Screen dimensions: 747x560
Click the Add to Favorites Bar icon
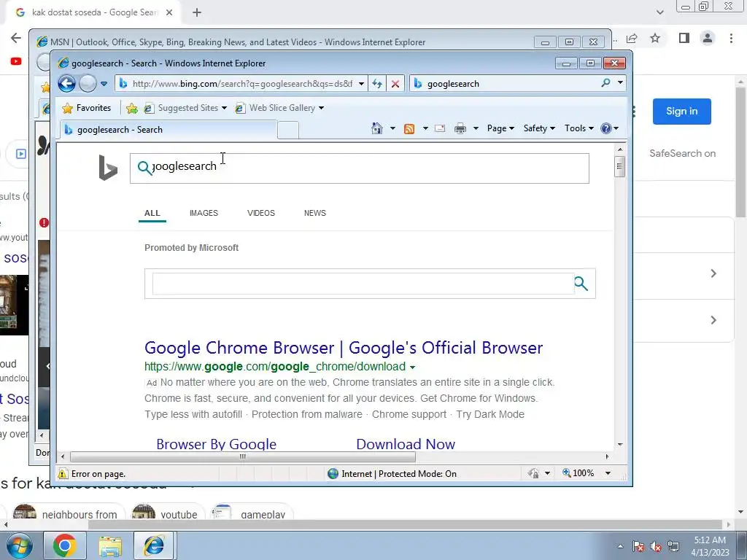pyautogui.click(x=132, y=108)
